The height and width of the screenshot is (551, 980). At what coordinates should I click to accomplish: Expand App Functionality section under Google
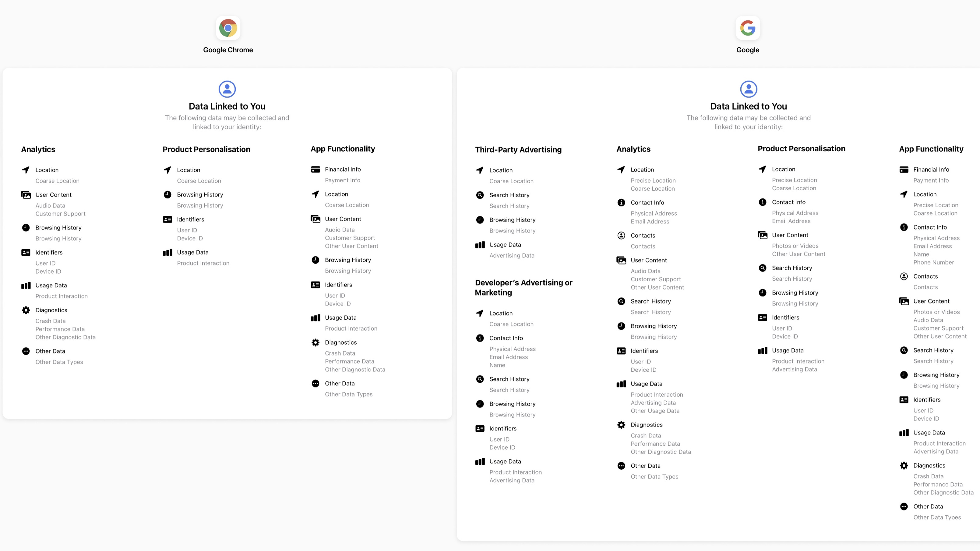coord(932,148)
